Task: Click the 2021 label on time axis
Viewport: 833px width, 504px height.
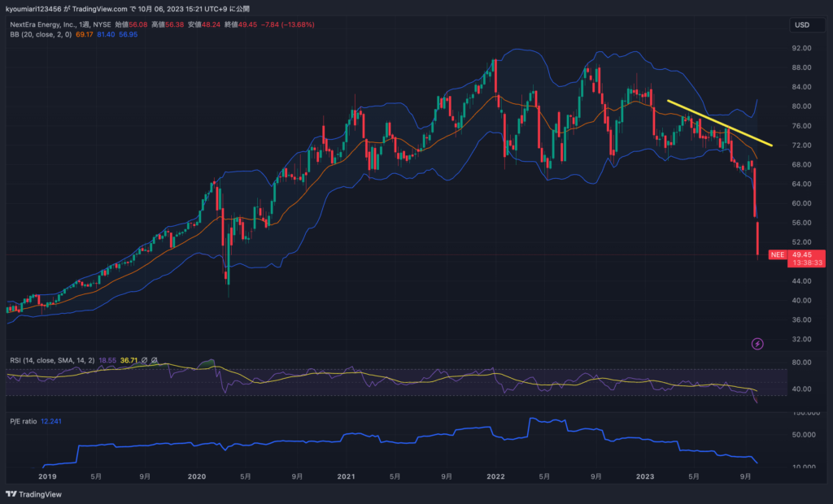Action: tap(346, 476)
